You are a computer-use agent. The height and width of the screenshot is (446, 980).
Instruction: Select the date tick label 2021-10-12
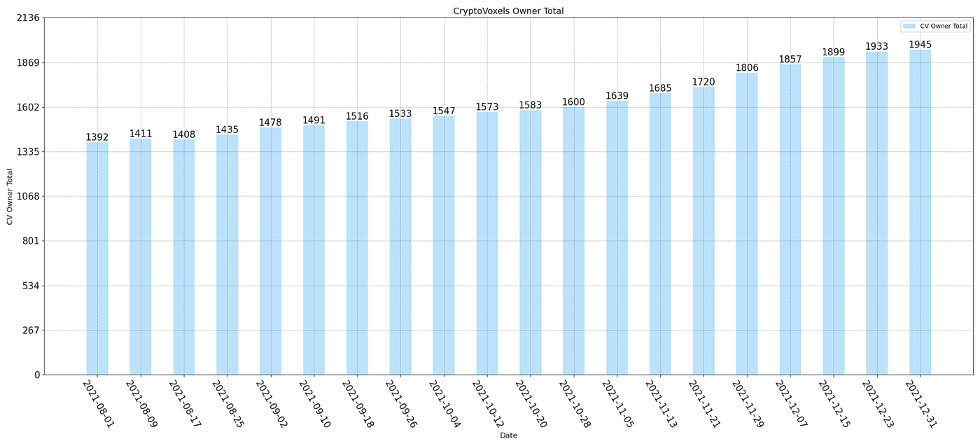(488, 404)
